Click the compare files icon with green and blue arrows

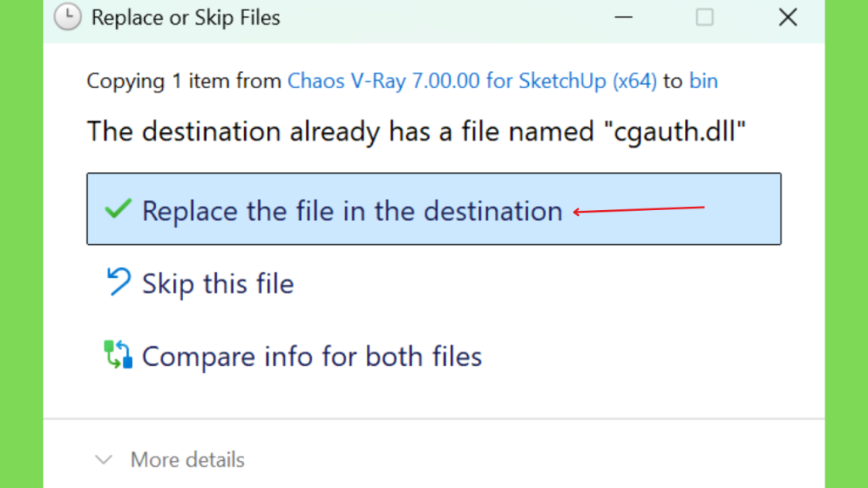[118, 355]
